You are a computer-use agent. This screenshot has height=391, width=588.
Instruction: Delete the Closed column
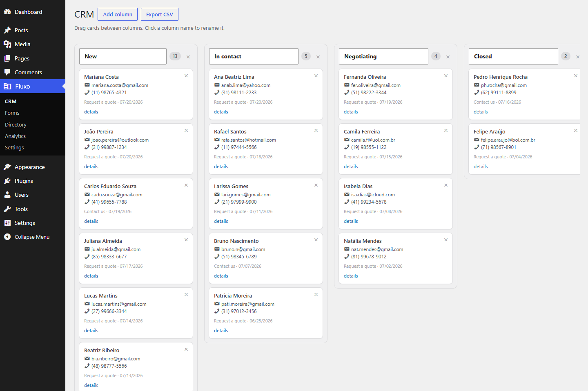(x=578, y=57)
